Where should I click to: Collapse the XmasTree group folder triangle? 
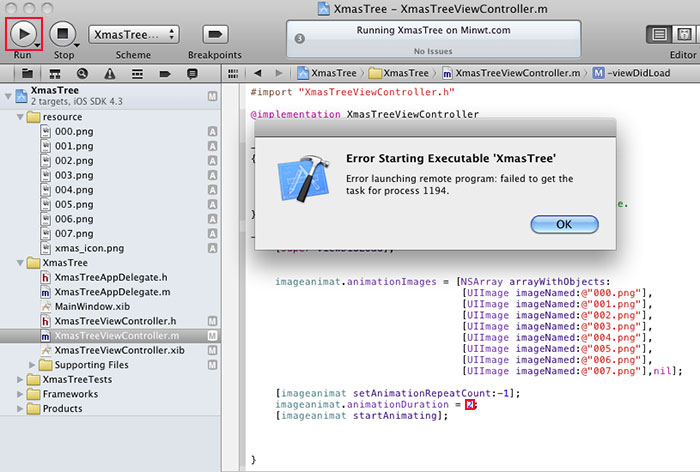click(x=20, y=263)
